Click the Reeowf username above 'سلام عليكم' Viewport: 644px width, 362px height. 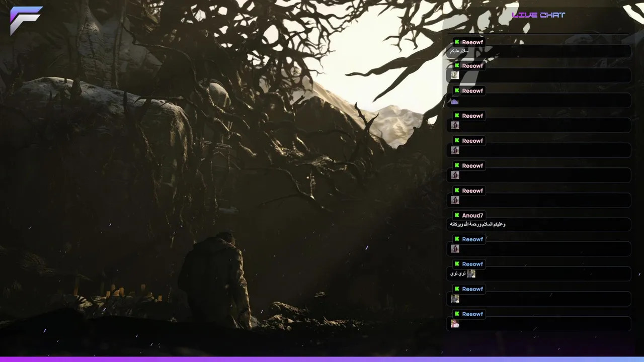click(x=472, y=42)
